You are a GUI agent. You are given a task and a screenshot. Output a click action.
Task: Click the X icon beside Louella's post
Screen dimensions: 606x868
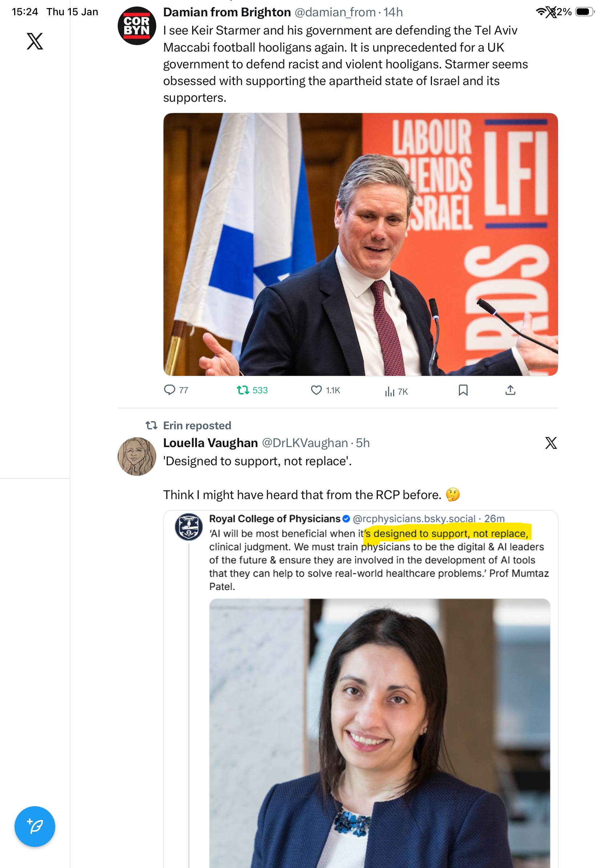pyautogui.click(x=551, y=443)
